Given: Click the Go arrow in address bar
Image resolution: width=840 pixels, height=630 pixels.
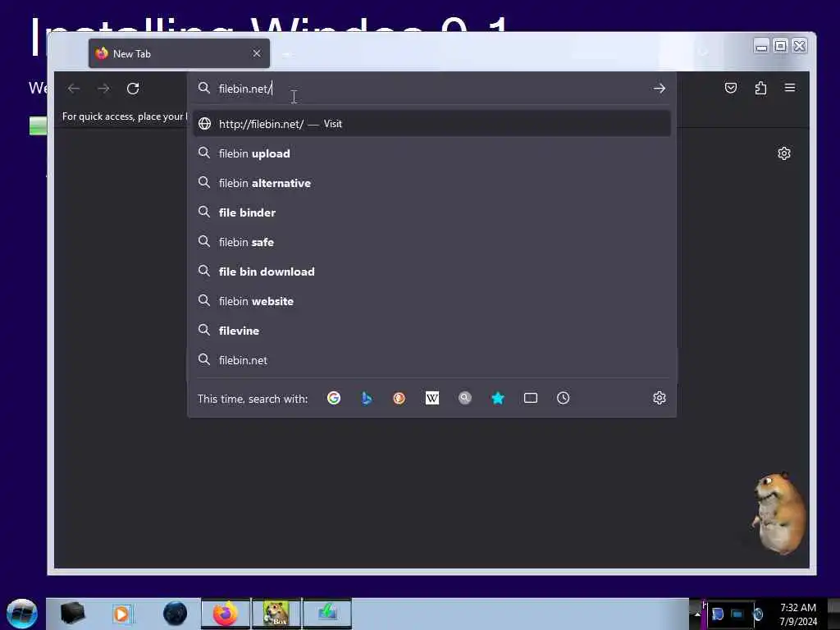Looking at the screenshot, I should pyautogui.click(x=660, y=89).
